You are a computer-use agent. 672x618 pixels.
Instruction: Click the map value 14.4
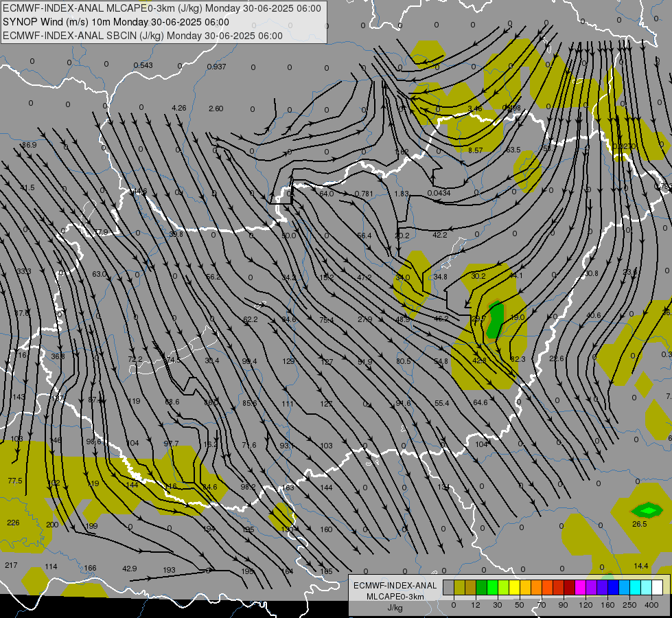click(640, 566)
